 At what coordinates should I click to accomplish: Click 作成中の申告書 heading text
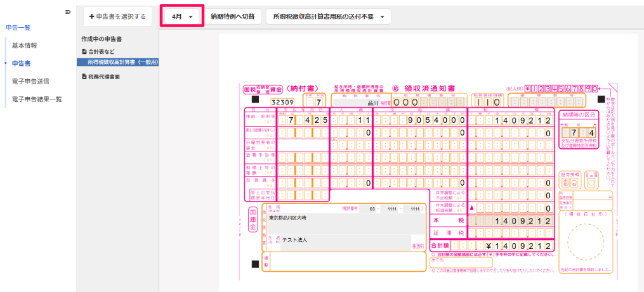102,39
